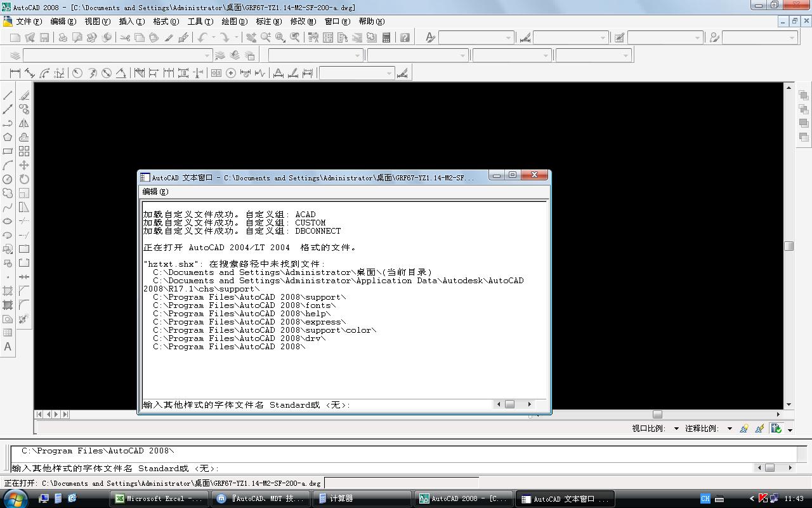Screen dimensions: 812x508
Task: Click the CH language bar indicator
Action: pos(705,498)
